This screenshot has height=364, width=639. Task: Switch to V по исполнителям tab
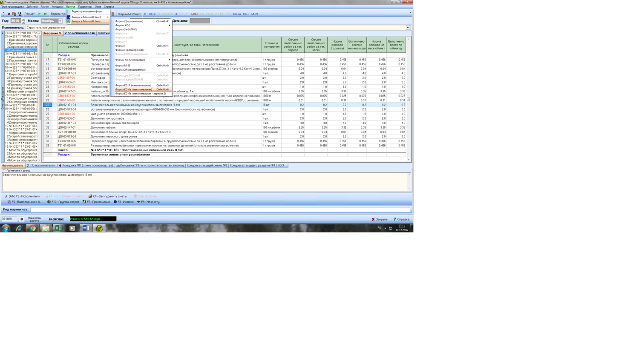80,33
